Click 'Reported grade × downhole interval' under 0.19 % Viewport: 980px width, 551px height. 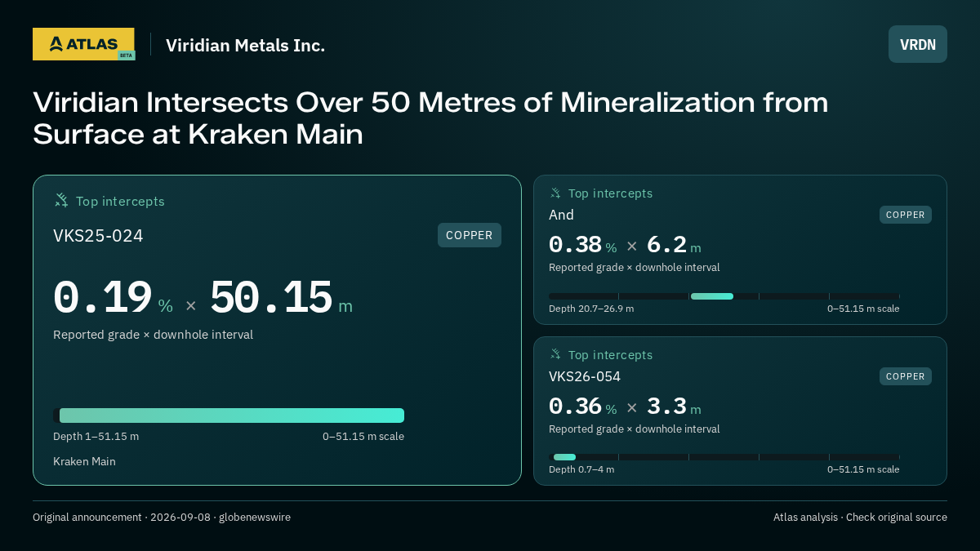point(153,335)
